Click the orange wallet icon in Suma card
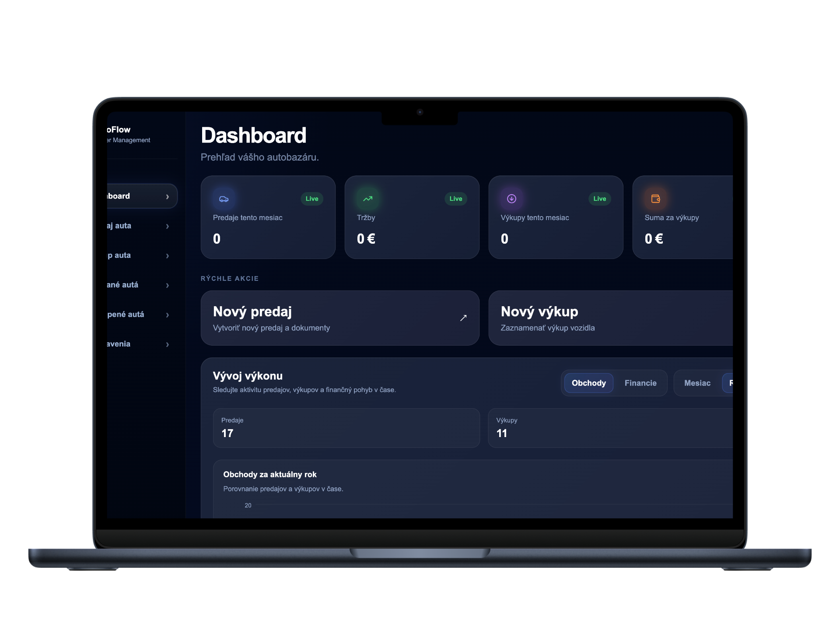Viewport: 840px width, 630px height. pyautogui.click(x=655, y=199)
